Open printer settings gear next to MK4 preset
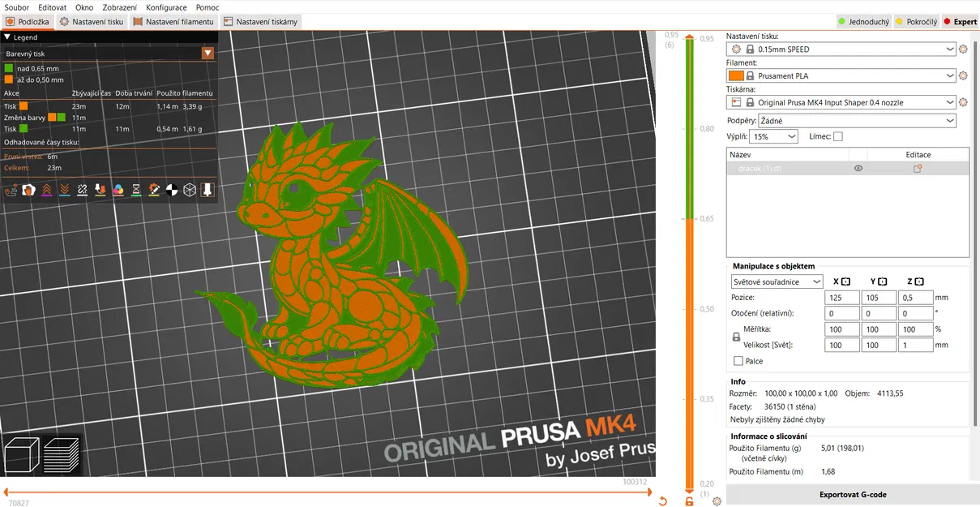 [963, 103]
